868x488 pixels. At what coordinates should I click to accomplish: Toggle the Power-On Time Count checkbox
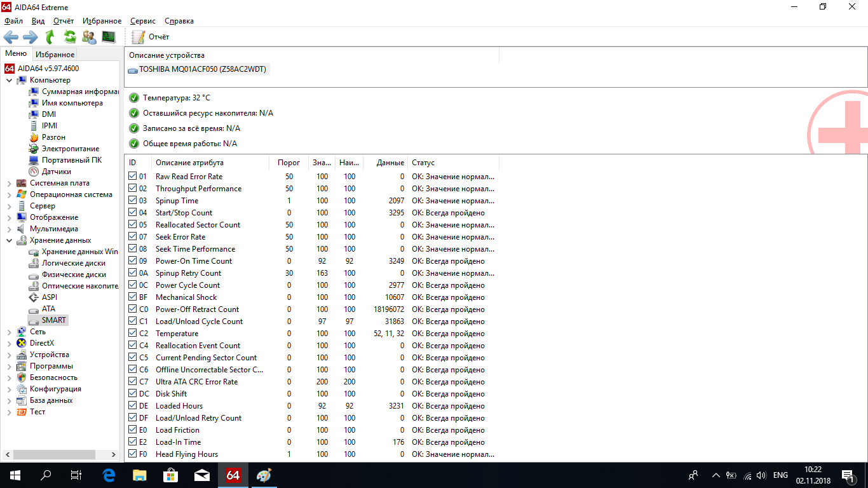click(x=132, y=261)
